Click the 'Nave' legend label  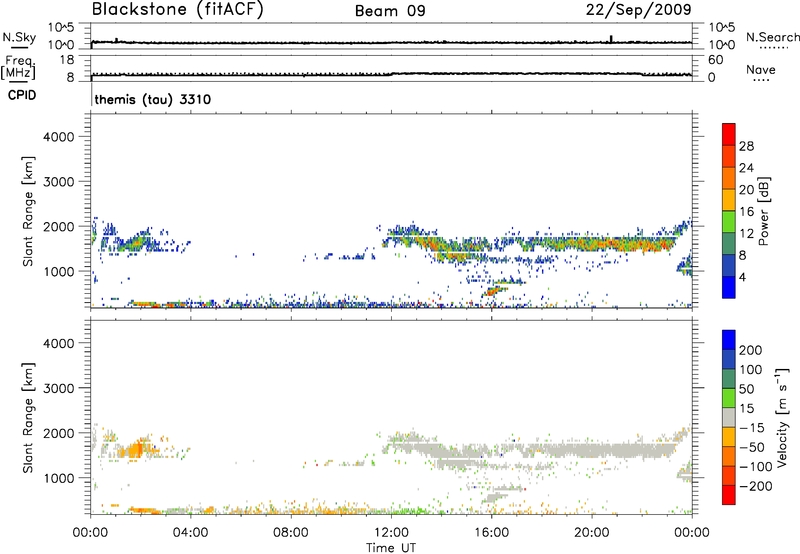(760, 69)
